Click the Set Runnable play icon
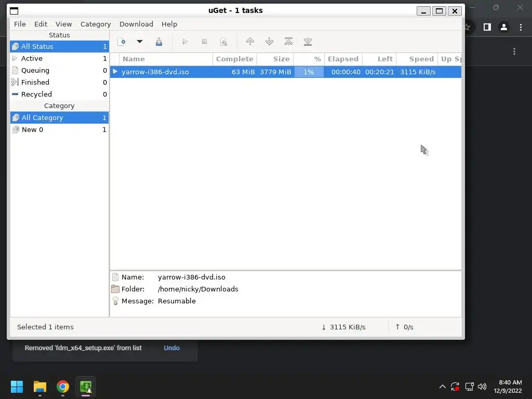 (185, 42)
